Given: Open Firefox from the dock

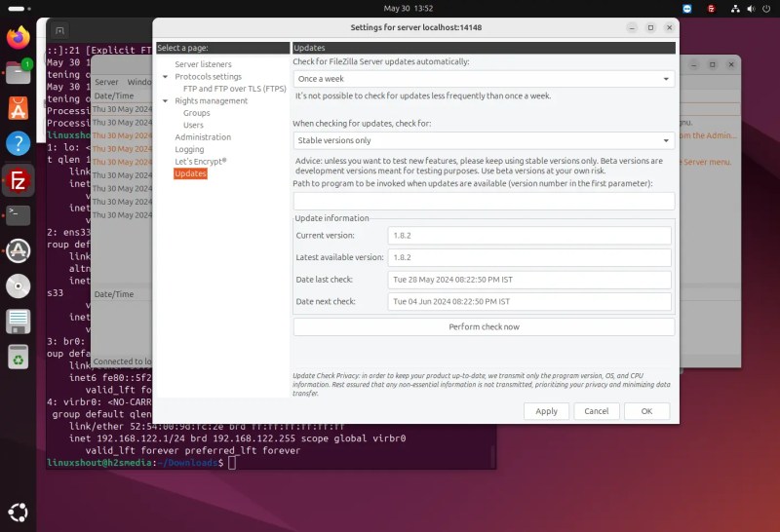Looking at the screenshot, I should (x=18, y=37).
